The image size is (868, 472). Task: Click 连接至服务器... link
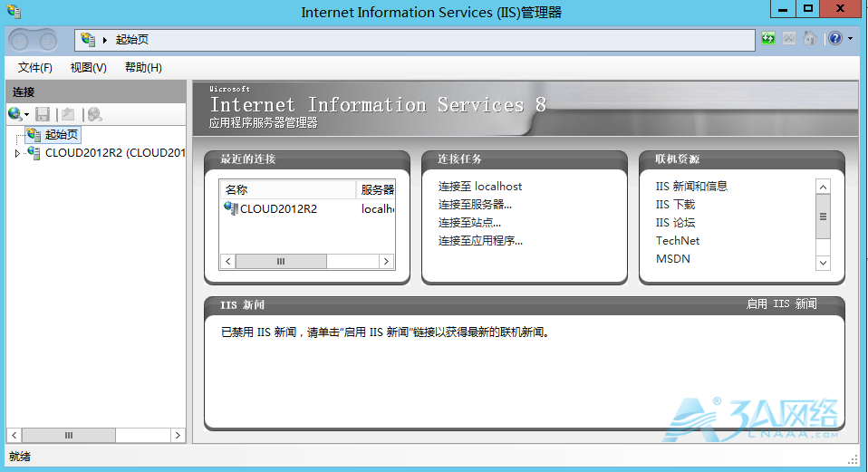click(x=475, y=205)
